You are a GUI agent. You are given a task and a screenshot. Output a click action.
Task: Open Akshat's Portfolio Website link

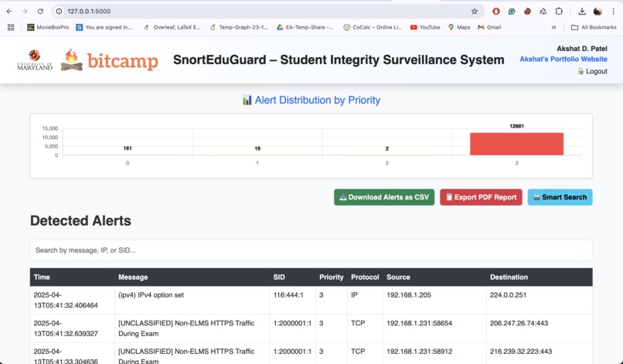pos(563,60)
